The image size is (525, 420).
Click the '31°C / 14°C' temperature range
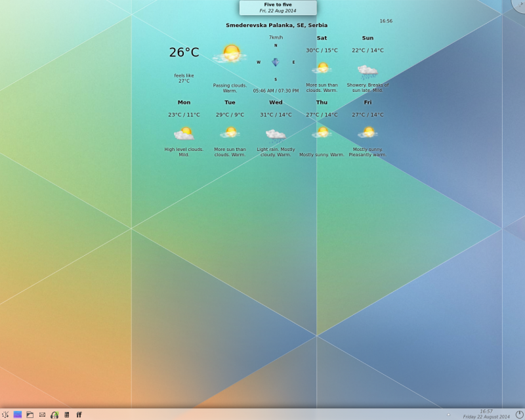[x=276, y=115]
